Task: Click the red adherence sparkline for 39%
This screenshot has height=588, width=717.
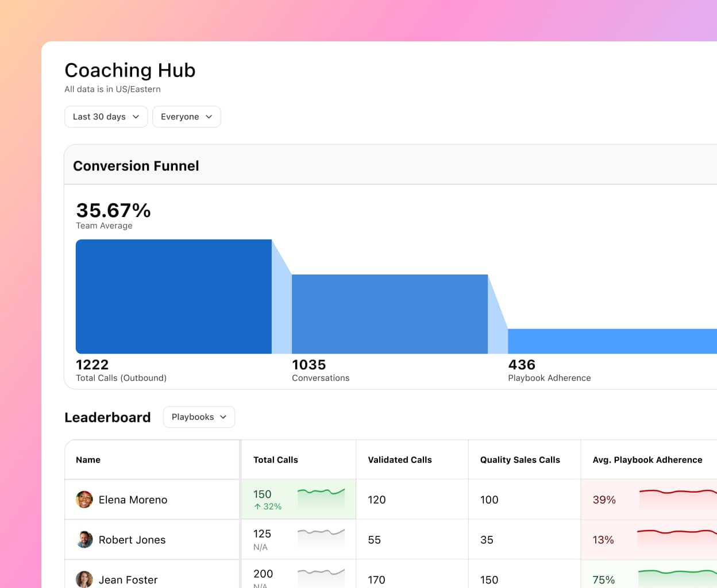Action: [678, 498]
